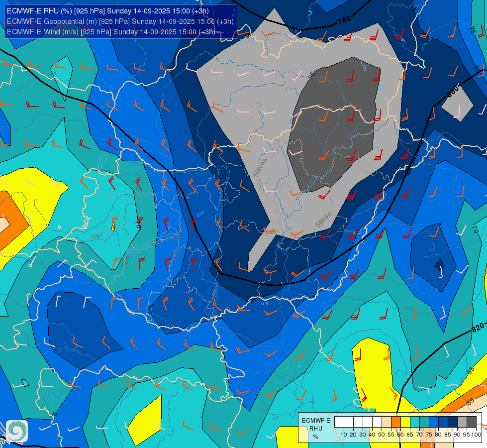Pick the cyan 65–70 legend swatch
Viewport: 487px width, 448px height.
pos(415,422)
